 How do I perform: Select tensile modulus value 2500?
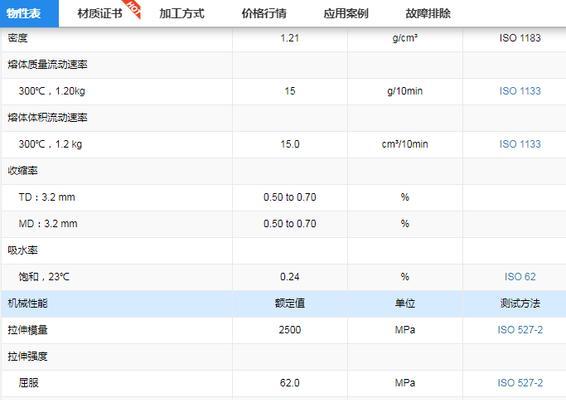click(x=290, y=330)
